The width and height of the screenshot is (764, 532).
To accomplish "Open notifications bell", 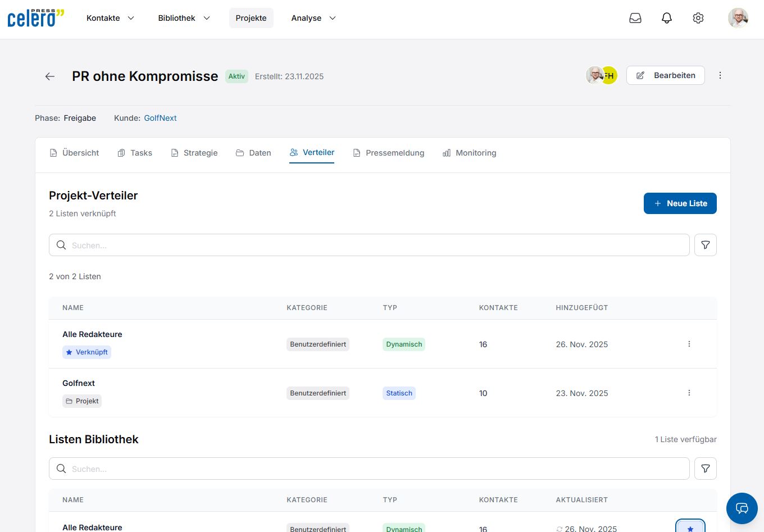I will [667, 18].
